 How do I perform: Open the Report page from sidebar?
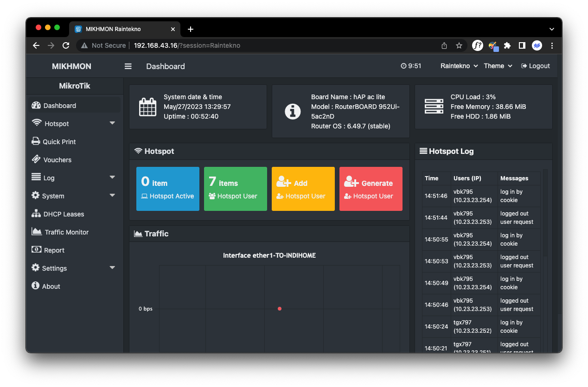(54, 250)
